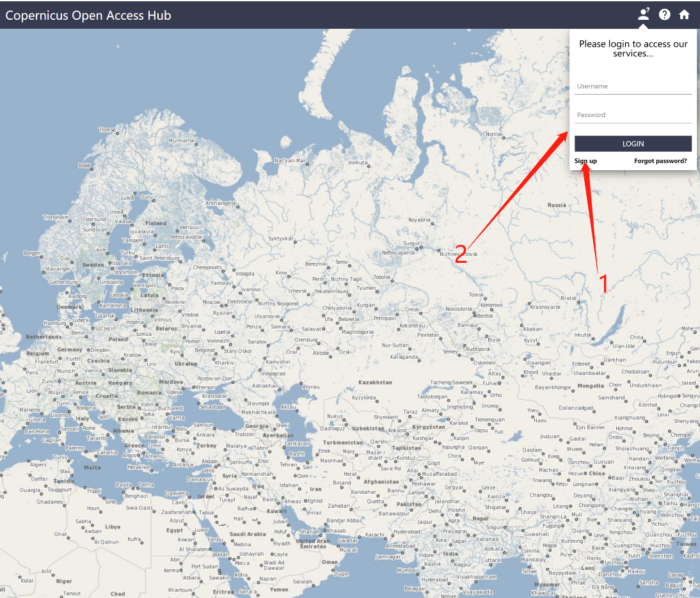Click the Poland label on map
This screenshot has width=700, height=598.
(118, 339)
